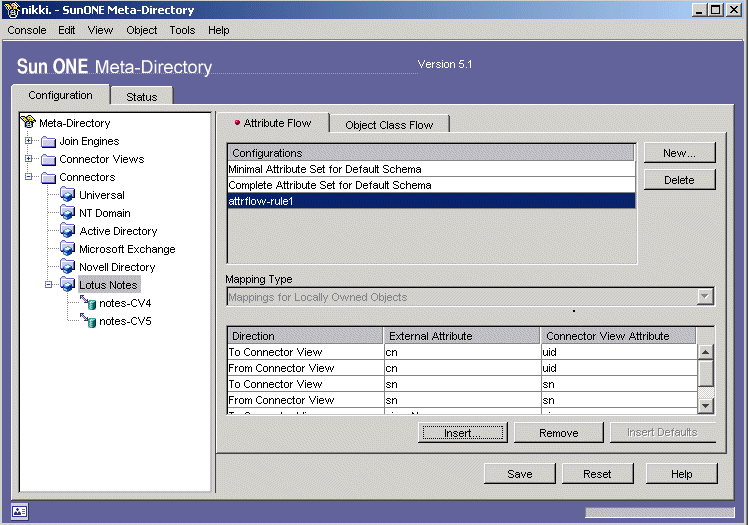Click the Novell Directory connector icon

(68, 267)
